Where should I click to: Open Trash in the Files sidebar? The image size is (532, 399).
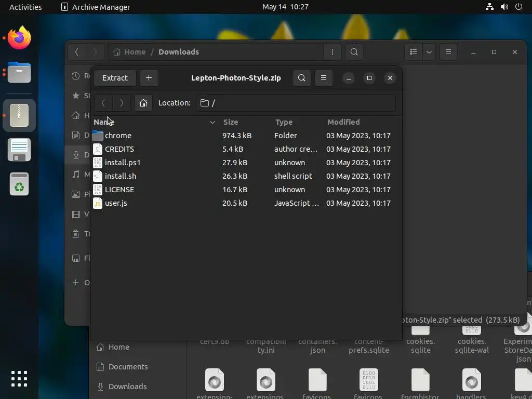click(x=81, y=234)
